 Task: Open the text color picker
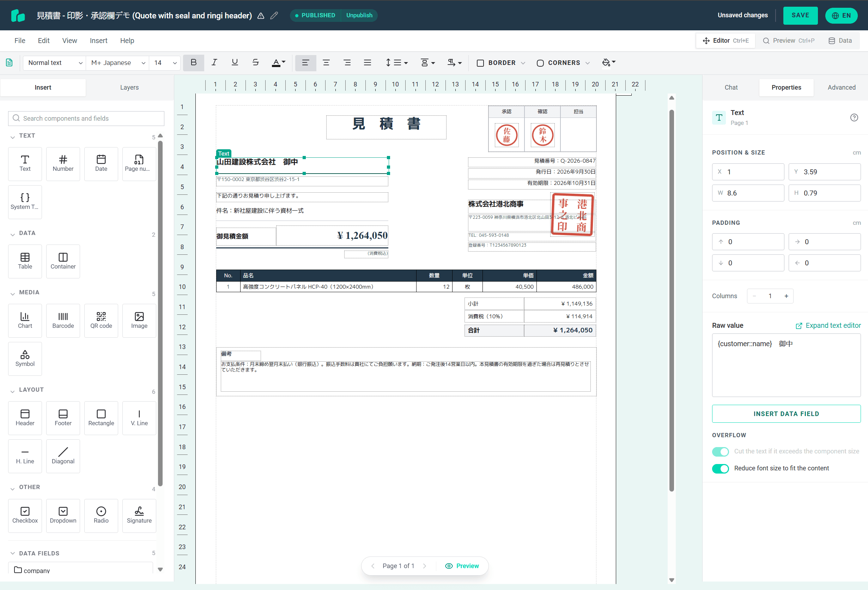(x=278, y=62)
